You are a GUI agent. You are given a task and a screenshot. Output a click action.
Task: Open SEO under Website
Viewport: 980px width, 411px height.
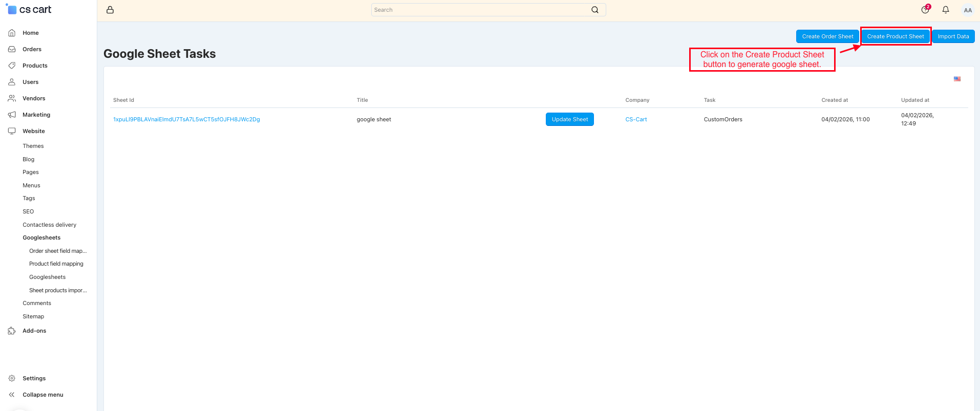[x=28, y=211]
